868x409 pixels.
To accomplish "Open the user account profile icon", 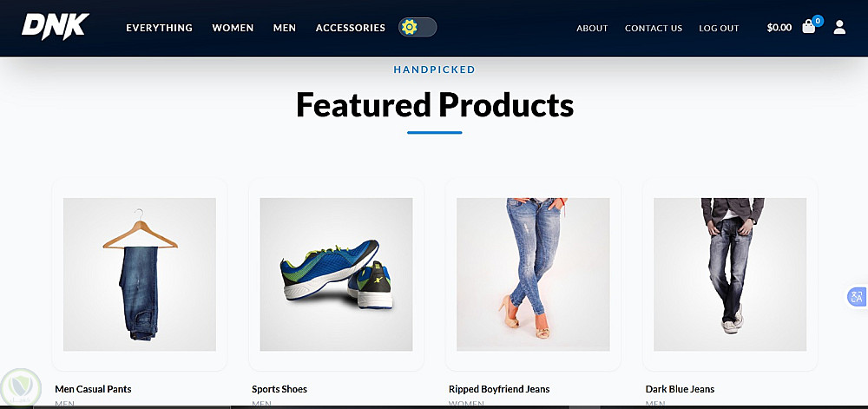I will [839, 27].
